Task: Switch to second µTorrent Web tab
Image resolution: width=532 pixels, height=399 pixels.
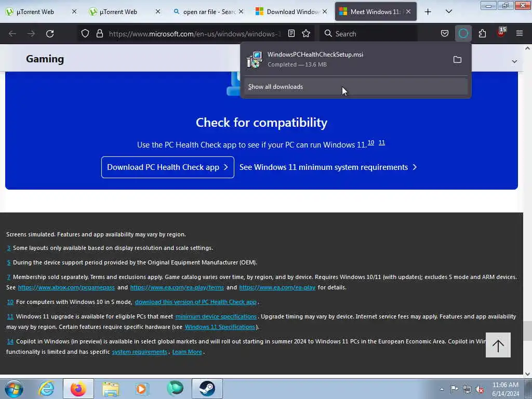Action: click(118, 12)
